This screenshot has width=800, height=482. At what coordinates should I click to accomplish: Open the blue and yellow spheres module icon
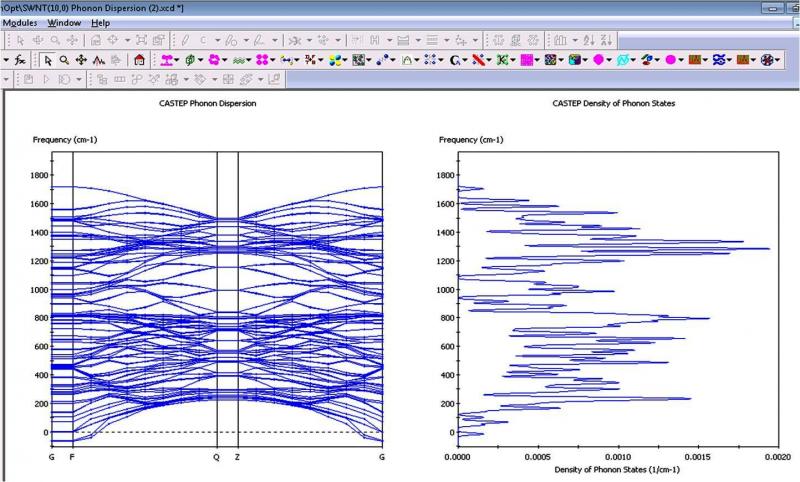335,60
